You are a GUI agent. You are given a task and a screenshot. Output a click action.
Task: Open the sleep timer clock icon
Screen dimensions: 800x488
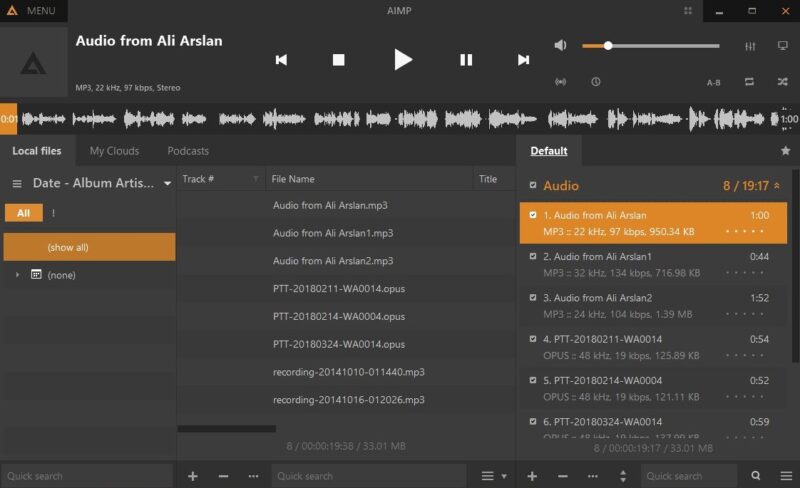tap(595, 82)
